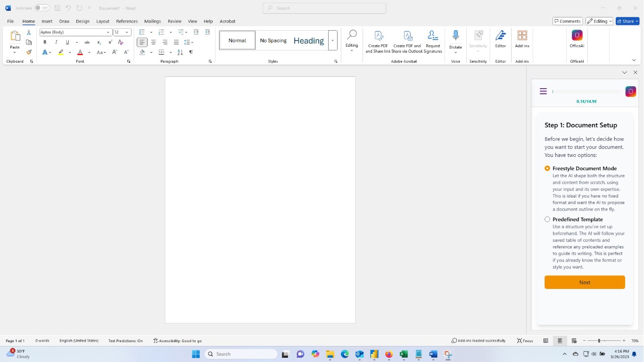This screenshot has height=362, width=644.
Task: Click the Show/Hide paragraph marks icon
Action: tap(191, 52)
